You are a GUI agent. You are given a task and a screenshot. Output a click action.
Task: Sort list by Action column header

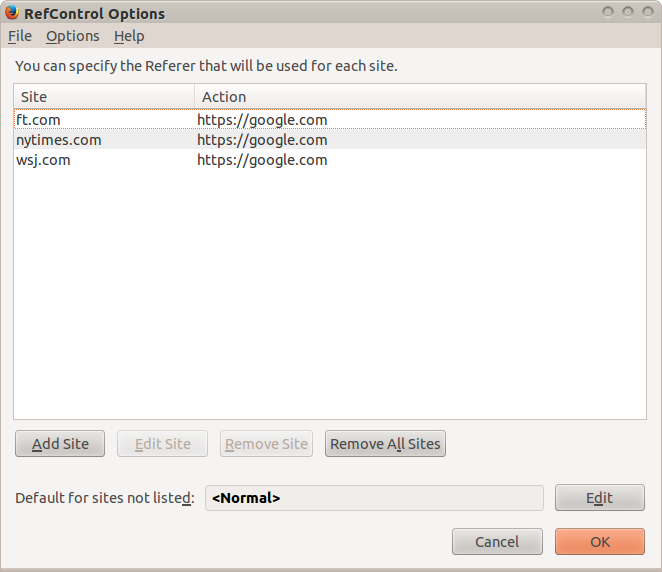[x=420, y=97]
